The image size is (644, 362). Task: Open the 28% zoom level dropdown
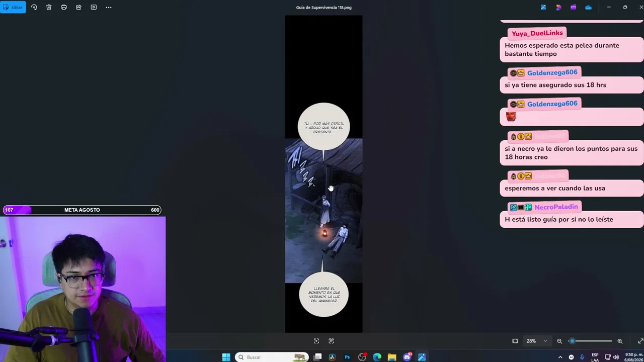click(x=536, y=341)
